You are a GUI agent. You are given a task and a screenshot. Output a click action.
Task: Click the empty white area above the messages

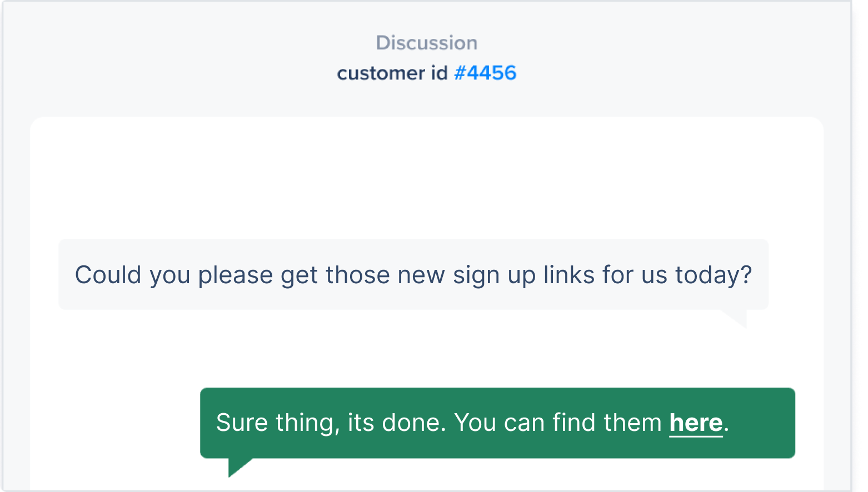tap(426, 178)
